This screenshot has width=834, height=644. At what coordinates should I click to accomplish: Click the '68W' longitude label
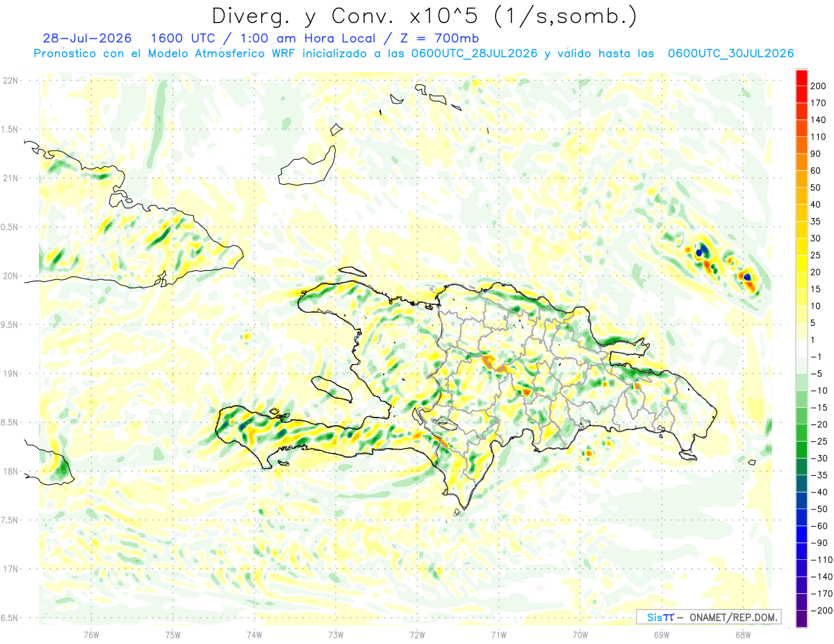(x=743, y=634)
